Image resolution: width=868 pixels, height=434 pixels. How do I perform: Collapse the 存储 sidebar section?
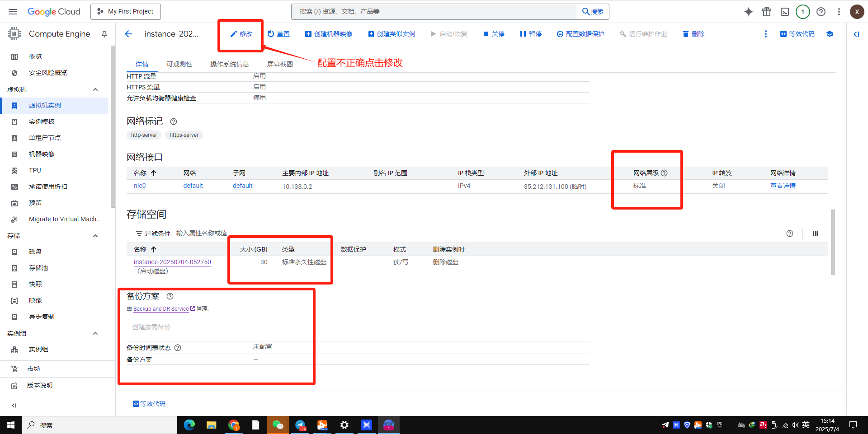point(95,236)
